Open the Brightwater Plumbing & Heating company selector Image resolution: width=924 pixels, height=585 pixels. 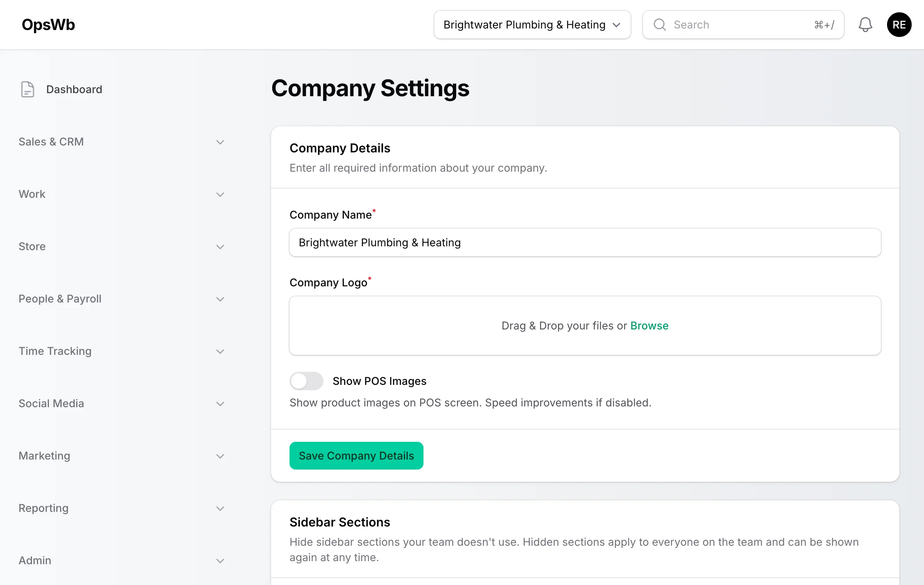(x=532, y=25)
